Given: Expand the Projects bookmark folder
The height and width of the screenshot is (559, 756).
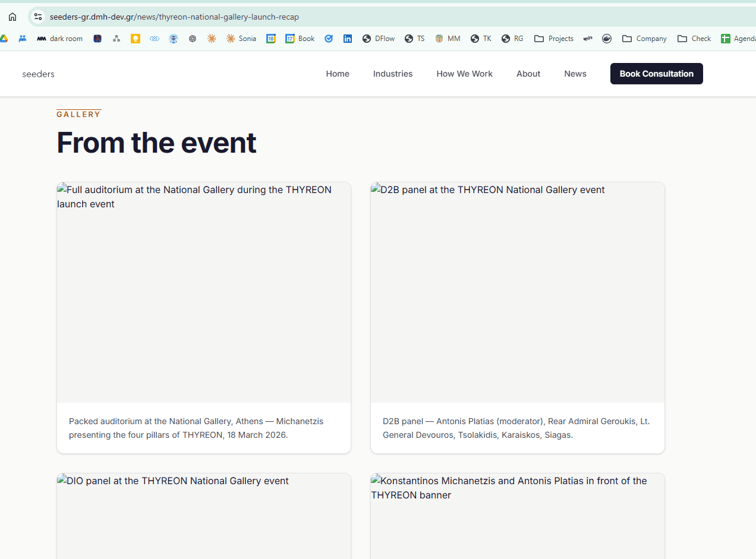Looking at the screenshot, I should [x=554, y=39].
